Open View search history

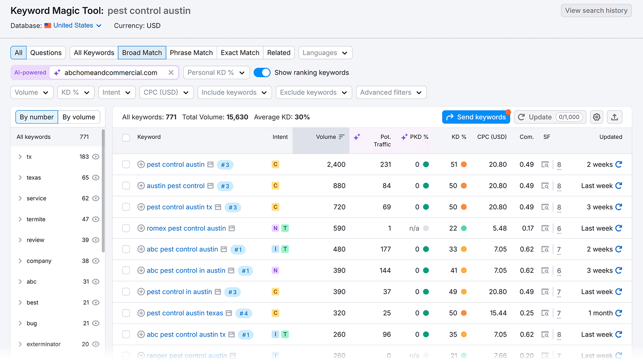pos(596,10)
